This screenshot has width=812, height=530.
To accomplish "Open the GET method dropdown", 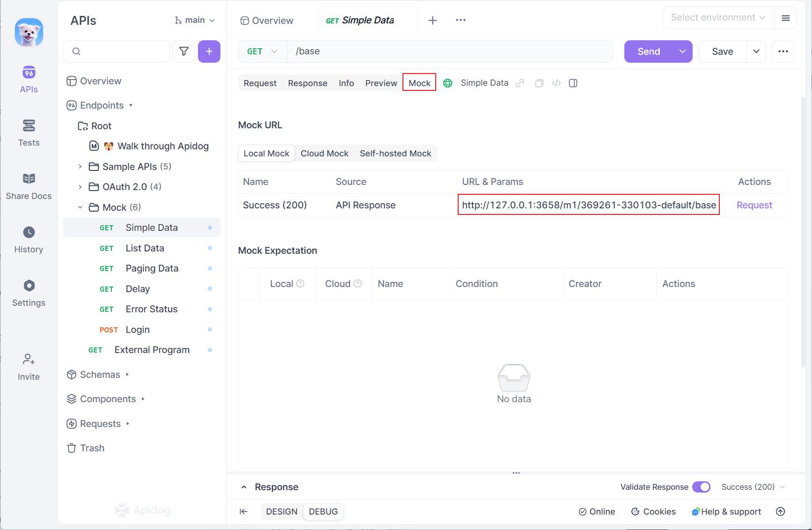I will coord(262,52).
